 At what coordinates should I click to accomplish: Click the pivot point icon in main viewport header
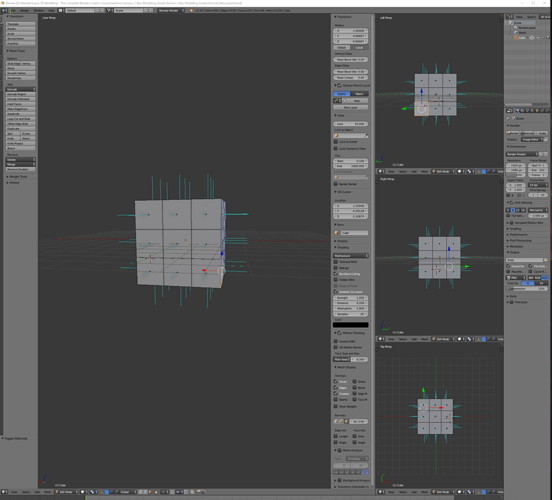coord(93,492)
